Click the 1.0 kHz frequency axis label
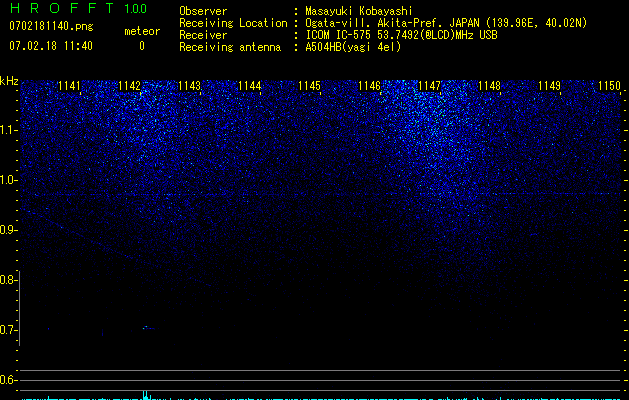This screenshot has width=629, height=400. (8, 180)
